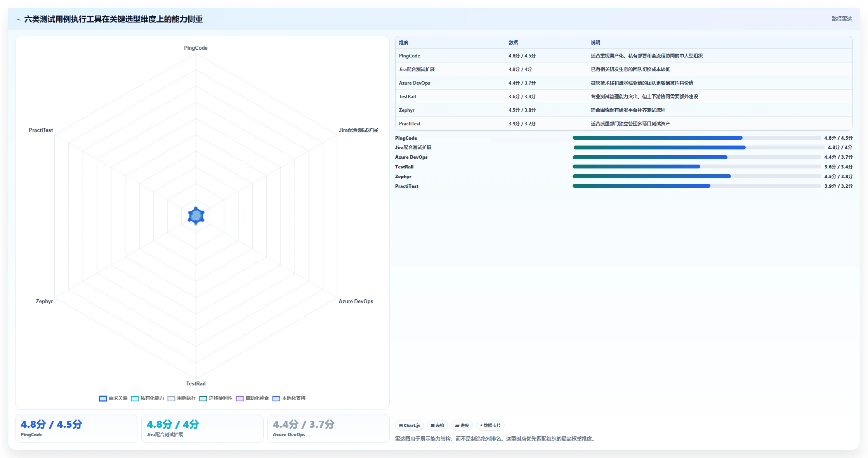The width and height of the screenshot is (868, 458).
Task: Click the footnote starting 雷达图用于展示能力结构
Action: pyautogui.click(x=496, y=439)
